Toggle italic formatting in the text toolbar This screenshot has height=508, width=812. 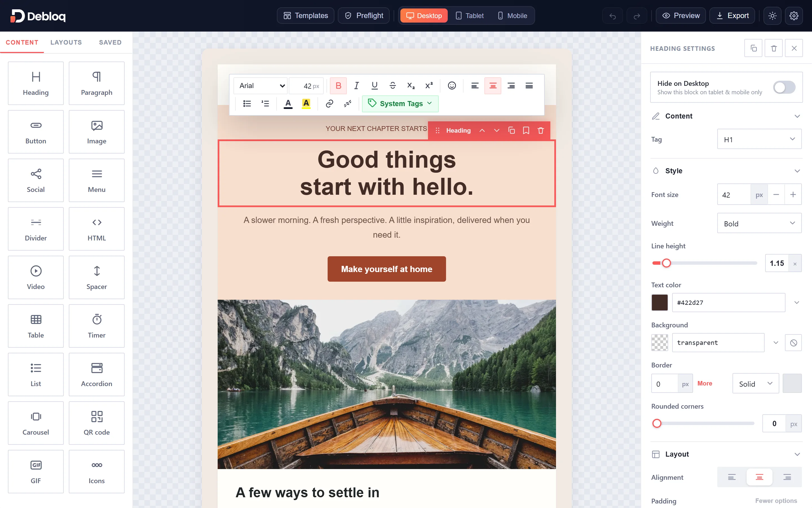pyautogui.click(x=356, y=86)
